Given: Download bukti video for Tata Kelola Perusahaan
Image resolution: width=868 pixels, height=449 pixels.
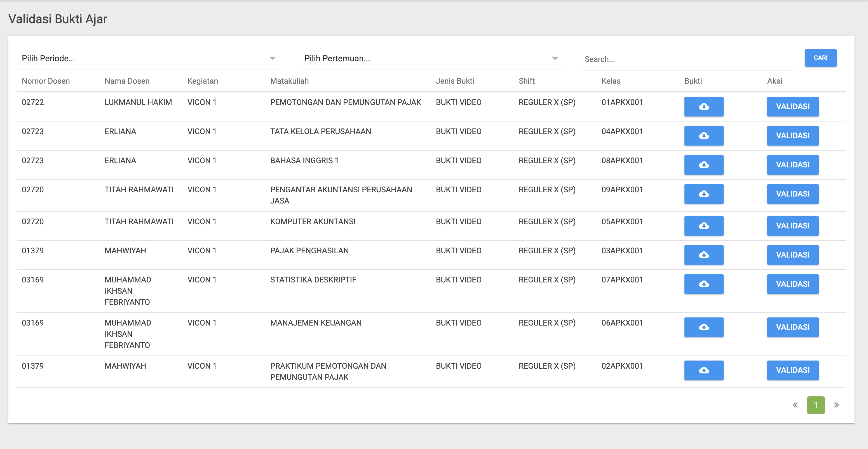Looking at the screenshot, I should click(703, 135).
